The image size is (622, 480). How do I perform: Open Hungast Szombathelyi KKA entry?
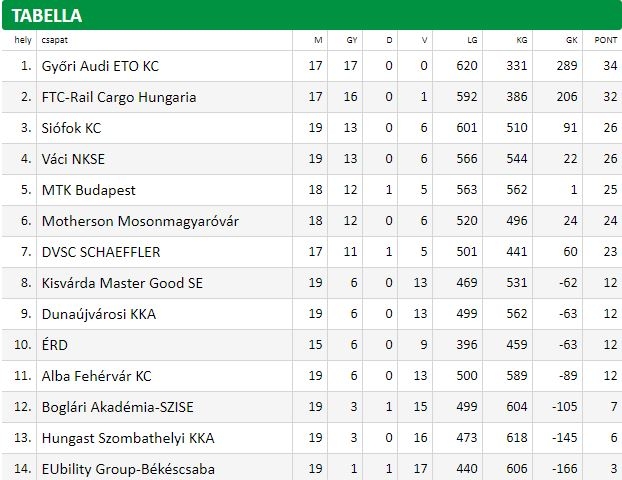coord(128,438)
